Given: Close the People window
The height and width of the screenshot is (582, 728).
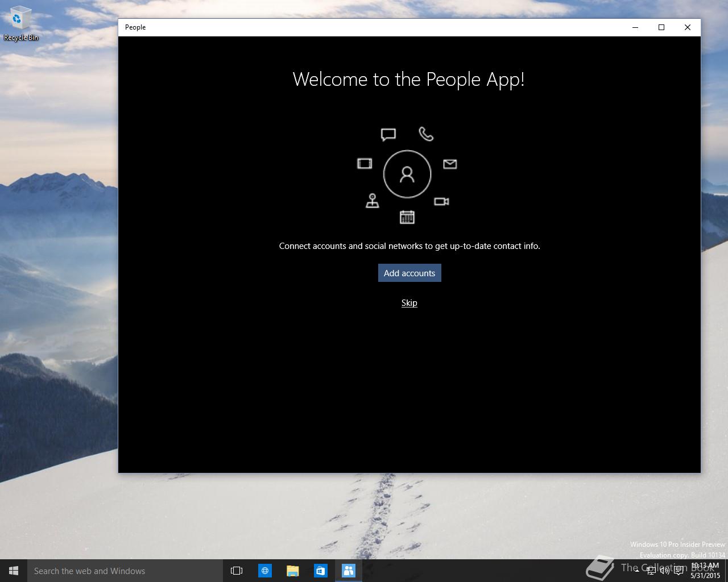Looking at the screenshot, I should [688, 27].
